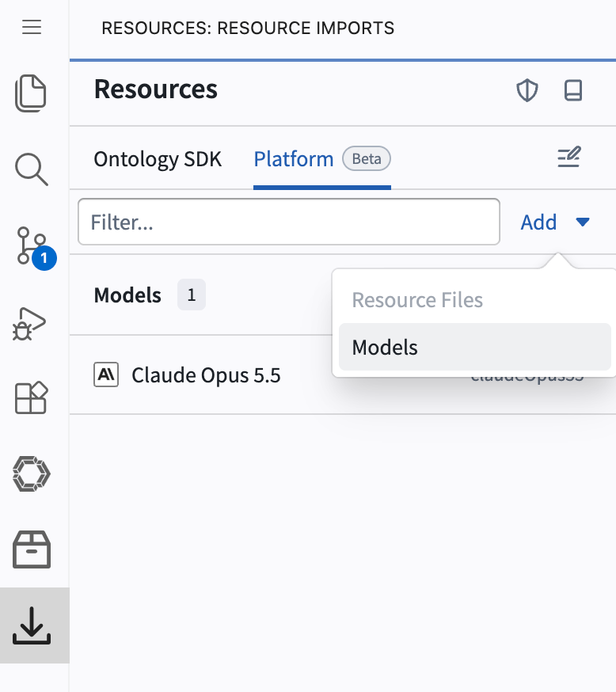Choose Models from the Add menu
Viewport: 616px width, 692px height.
[x=475, y=347]
